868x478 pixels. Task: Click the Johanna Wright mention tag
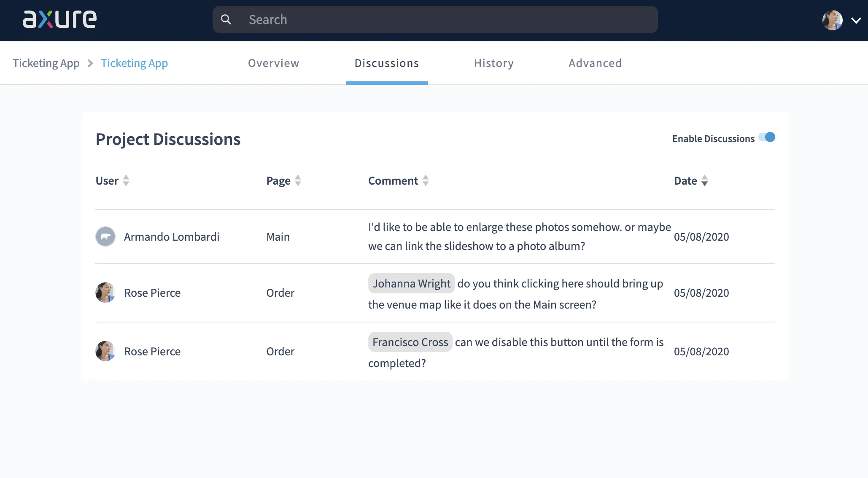pos(411,283)
